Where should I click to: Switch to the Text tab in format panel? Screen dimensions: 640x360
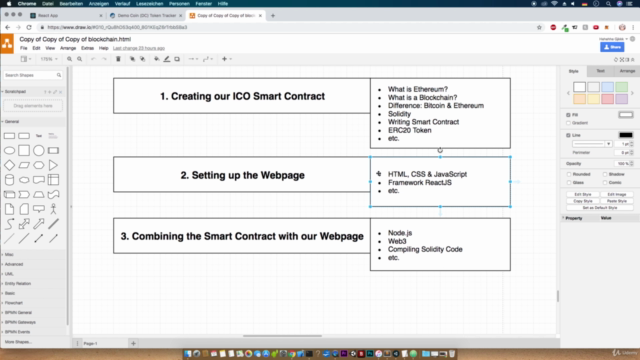600,71
